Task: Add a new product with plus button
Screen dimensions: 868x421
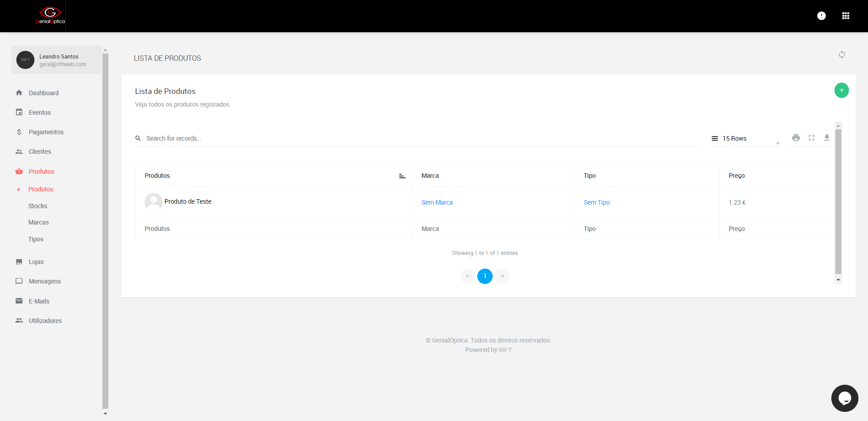Action: click(842, 90)
